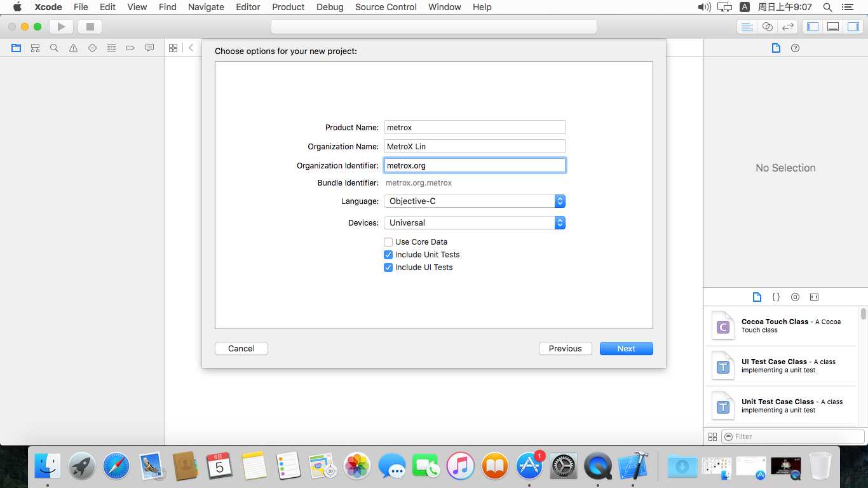Select the UI Test Case Class template

tap(781, 366)
